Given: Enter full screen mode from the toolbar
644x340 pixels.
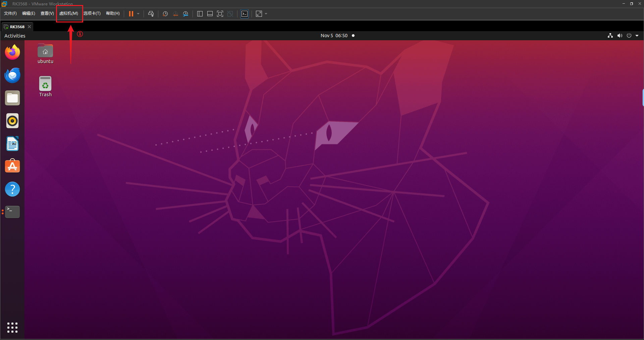Looking at the screenshot, I should [x=220, y=14].
